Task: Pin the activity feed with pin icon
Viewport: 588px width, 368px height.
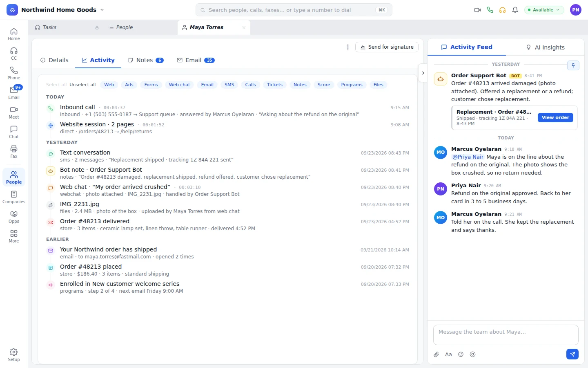Action: click(573, 65)
